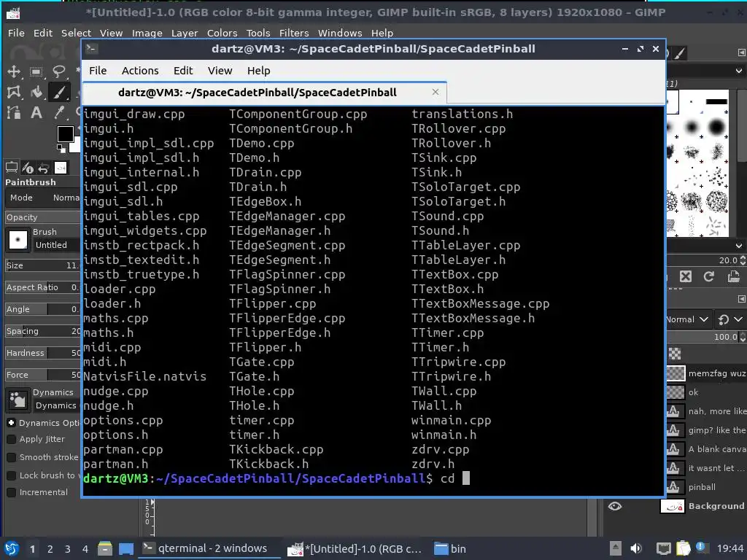747x560 pixels.
Task: Open the Colors menu in GIMP
Action: 222,33
